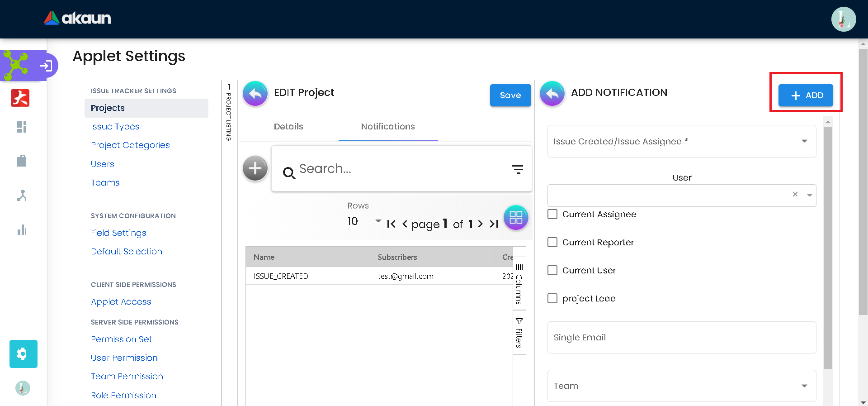Open the Rows per page dropdown
The image size is (868, 406).
point(365,221)
